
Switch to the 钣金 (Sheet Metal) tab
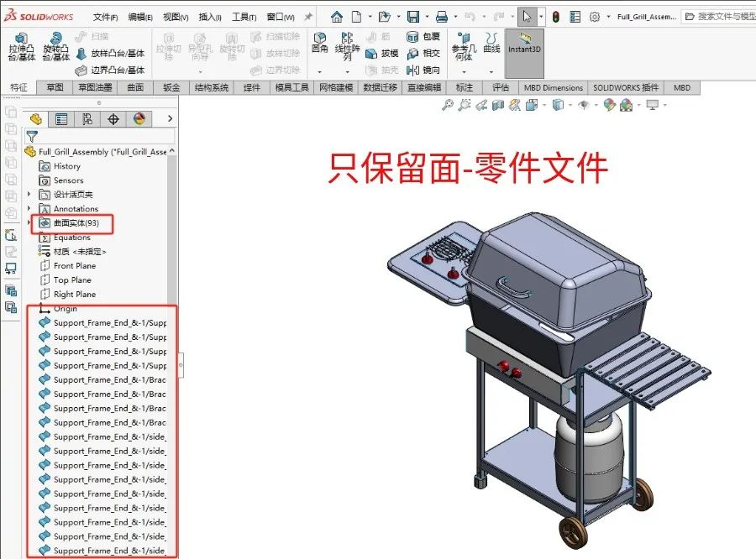tap(171, 87)
